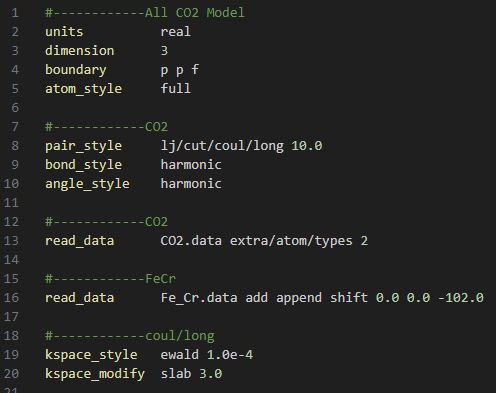Viewport: 496px width, 393px height.
Task: Click the '#------------FeCr' comment line
Action: 110,279
